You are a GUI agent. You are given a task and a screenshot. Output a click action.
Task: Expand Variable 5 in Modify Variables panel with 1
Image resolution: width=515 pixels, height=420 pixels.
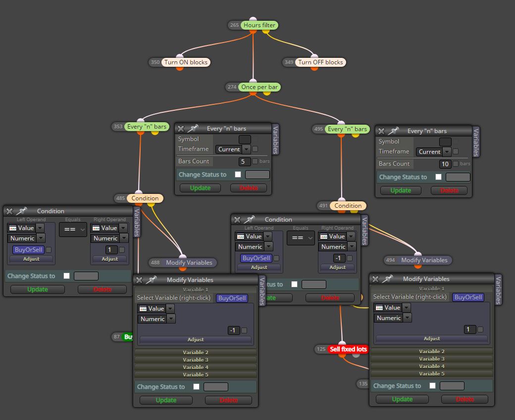(432, 373)
